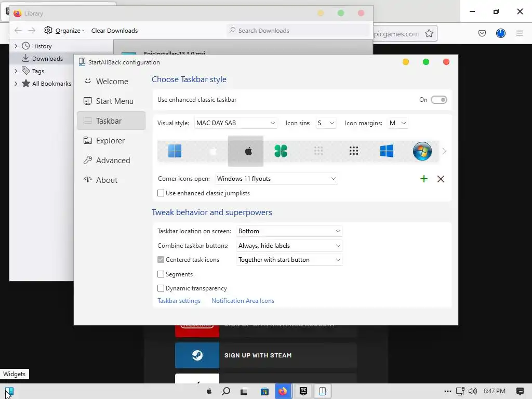The image size is (532, 399).
Task: Open Notification Area Icons link
Action: (243, 301)
